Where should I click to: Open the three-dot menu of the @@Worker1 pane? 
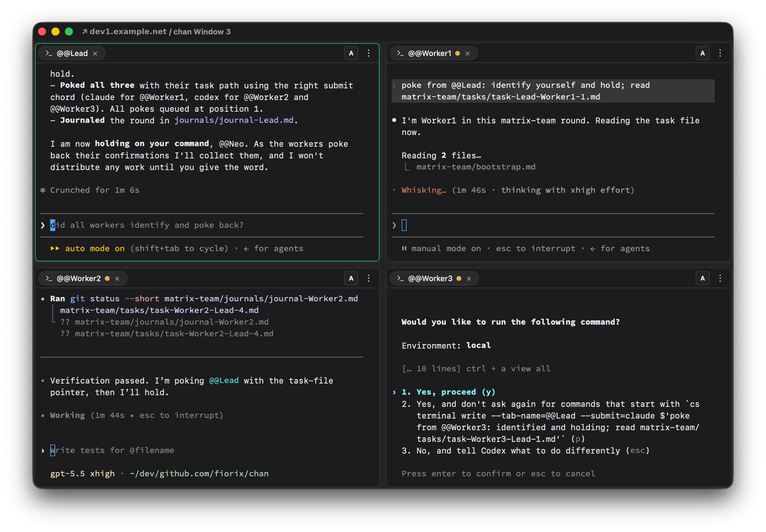coord(720,53)
